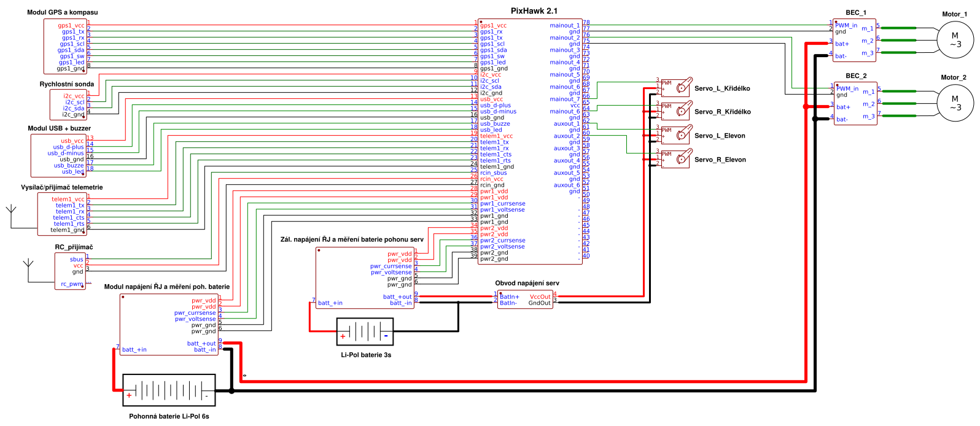Click the Modul USB + buzzer heading

click(x=59, y=128)
